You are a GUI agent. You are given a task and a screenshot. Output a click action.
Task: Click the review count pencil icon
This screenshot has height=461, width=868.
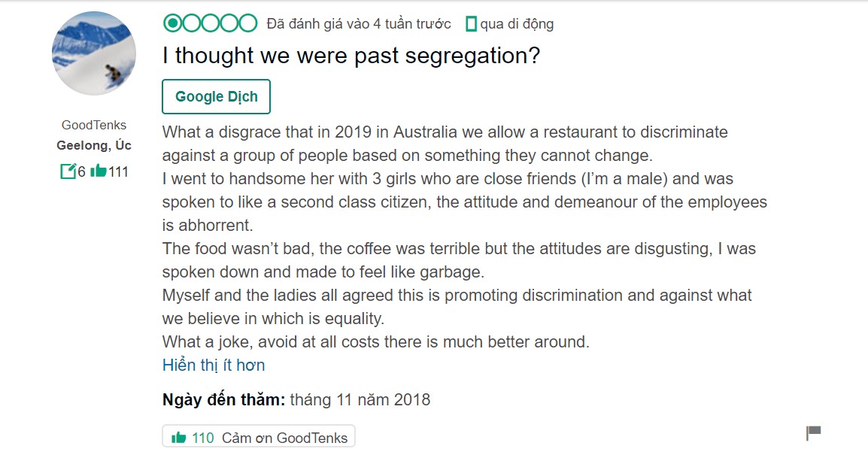click(x=68, y=171)
